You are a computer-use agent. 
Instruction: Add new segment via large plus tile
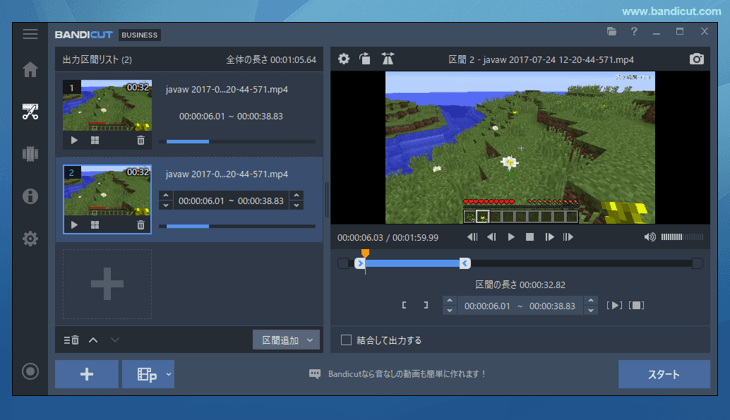click(107, 284)
